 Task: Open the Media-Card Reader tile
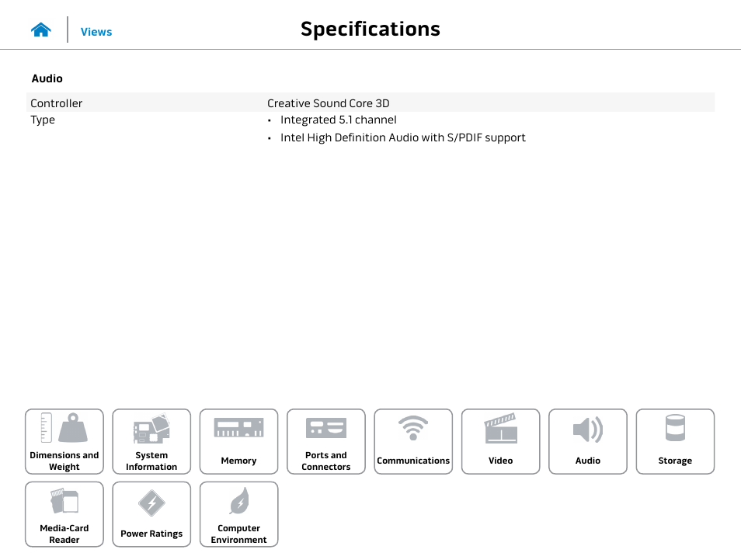64,514
